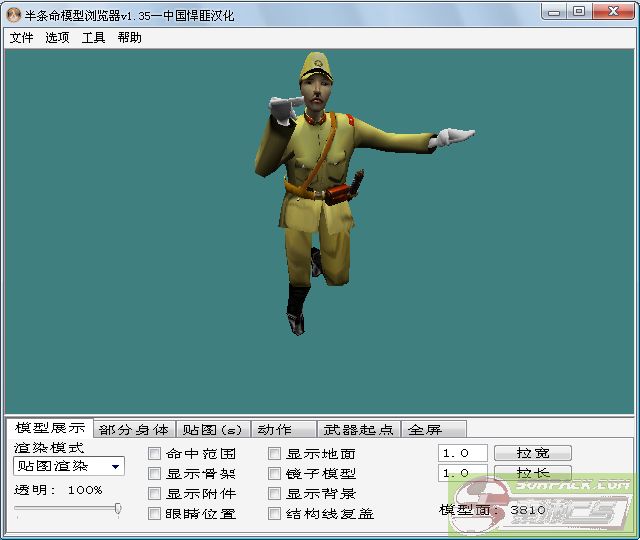Open the 选项 menu
Viewport: 640px width, 540px height.
57,38
